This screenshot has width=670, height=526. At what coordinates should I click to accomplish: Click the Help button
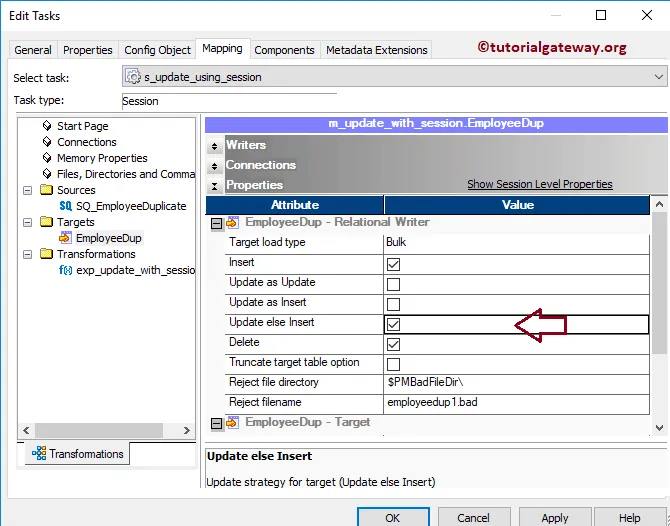click(x=629, y=517)
